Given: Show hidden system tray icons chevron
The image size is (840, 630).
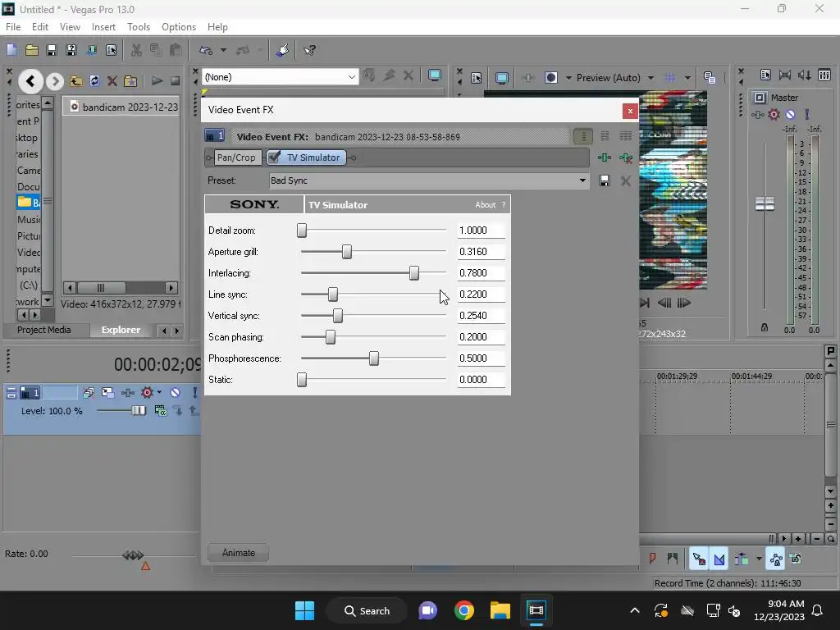Looking at the screenshot, I should click(x=635, y=610).
